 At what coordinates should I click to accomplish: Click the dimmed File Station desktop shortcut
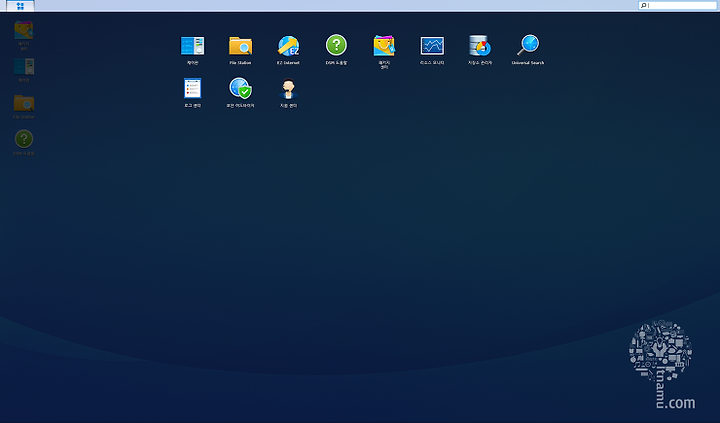point(23,103)
